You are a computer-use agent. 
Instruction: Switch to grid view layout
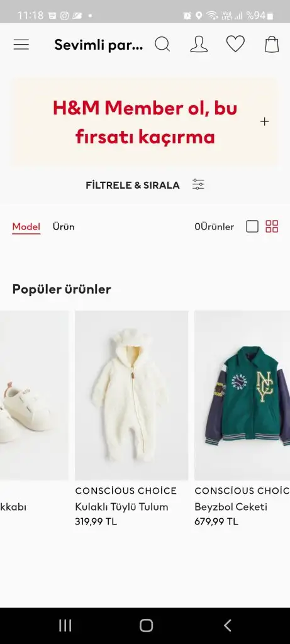[272, 226]
